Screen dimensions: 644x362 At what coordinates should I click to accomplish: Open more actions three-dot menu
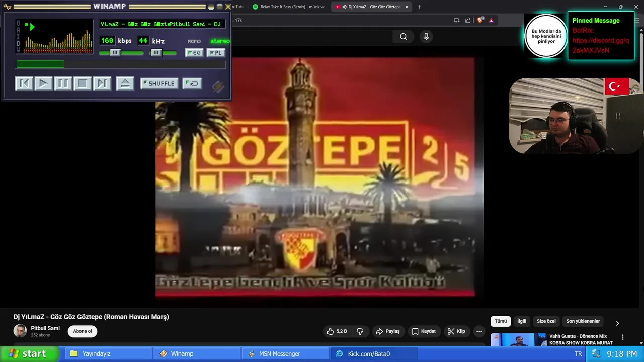click(479, 331)
